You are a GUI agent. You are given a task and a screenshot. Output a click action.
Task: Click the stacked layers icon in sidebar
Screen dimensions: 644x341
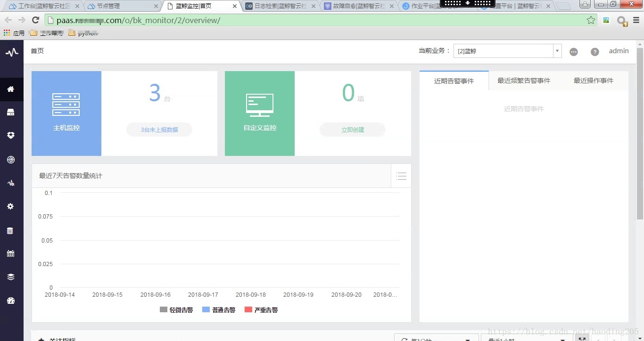pos(11,277)
